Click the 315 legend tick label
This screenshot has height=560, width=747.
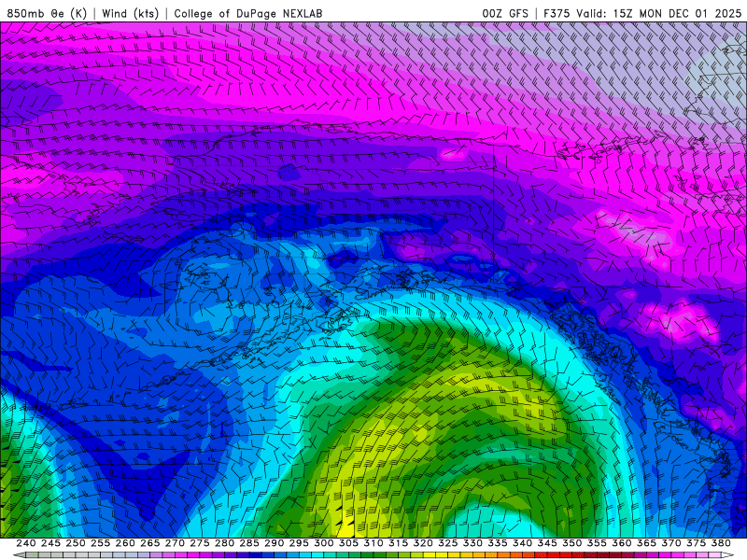[398, 543]
